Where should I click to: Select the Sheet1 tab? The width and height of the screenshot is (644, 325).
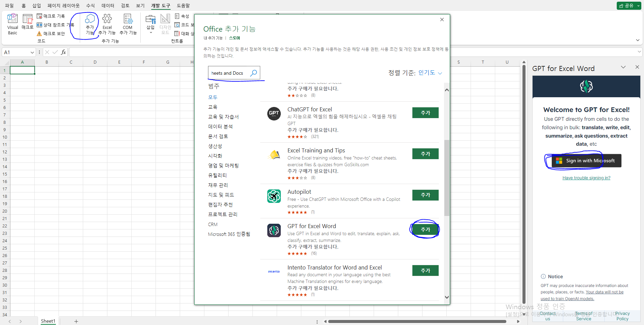pos(48,321)
